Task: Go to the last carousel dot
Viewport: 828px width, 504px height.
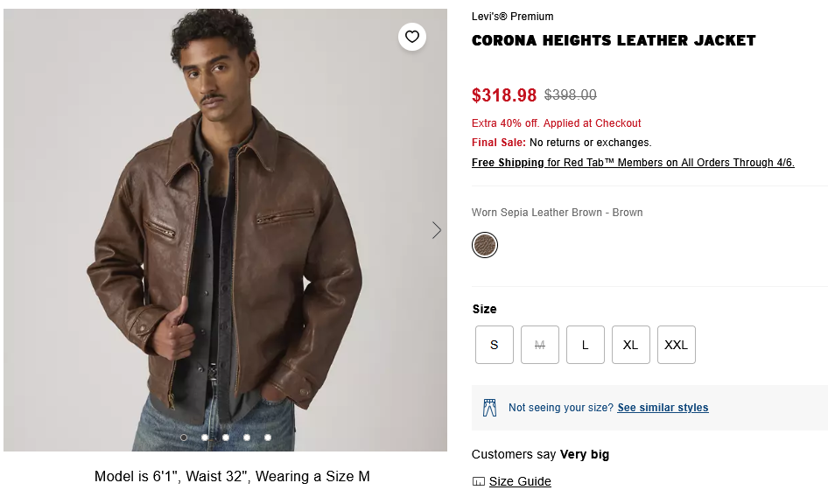Action: click(268, 437)
